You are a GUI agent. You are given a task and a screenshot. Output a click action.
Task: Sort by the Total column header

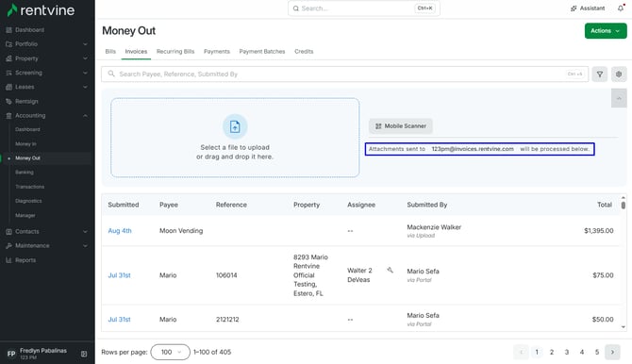click(x=605, y=205)
